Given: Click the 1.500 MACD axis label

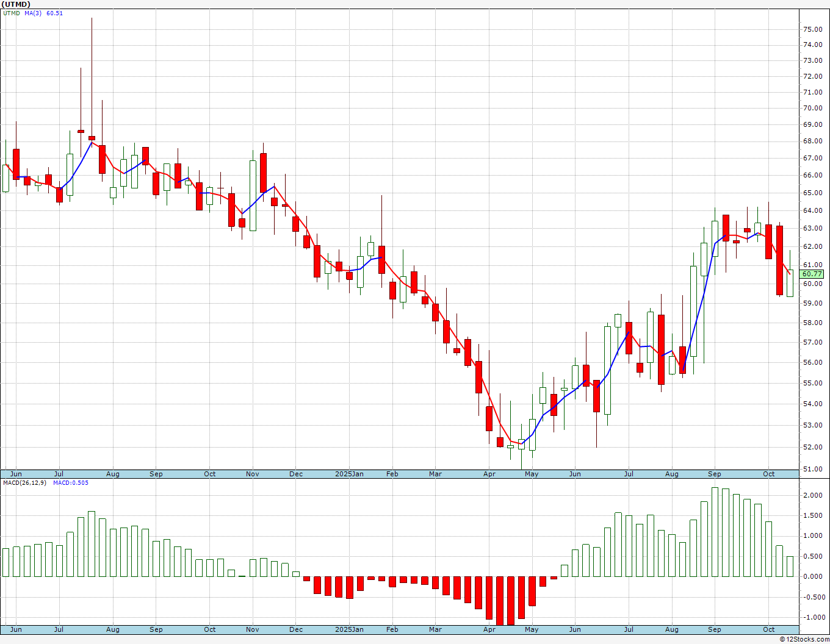Looking at the screenshot, I should click(812, 516).
